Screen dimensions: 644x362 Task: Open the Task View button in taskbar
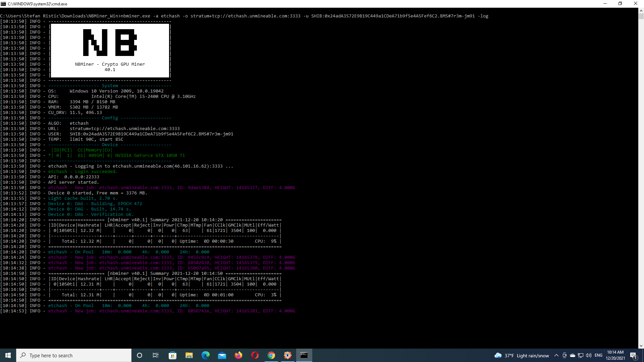(156, 355)
